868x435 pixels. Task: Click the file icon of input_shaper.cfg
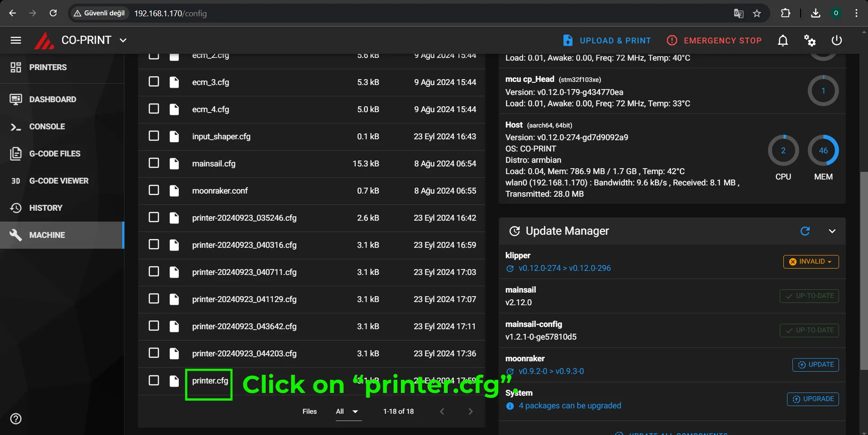click(x=174, y=137)
